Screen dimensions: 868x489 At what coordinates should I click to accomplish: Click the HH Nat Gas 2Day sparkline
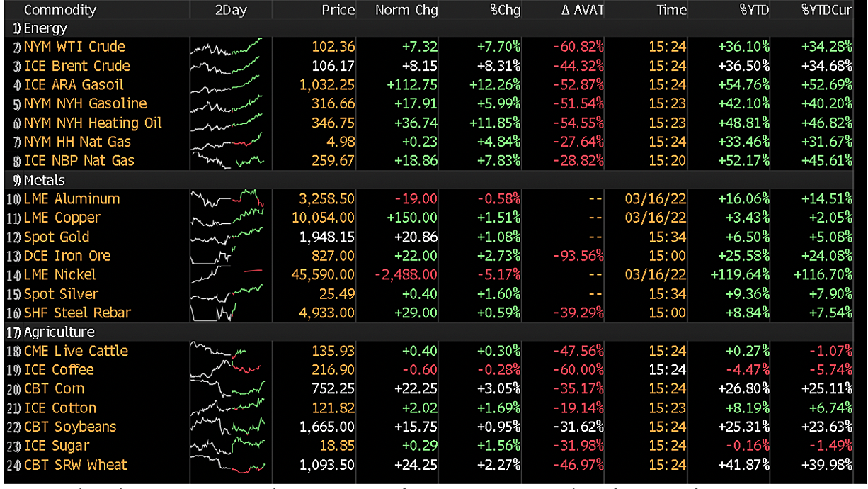coord(227,142)
